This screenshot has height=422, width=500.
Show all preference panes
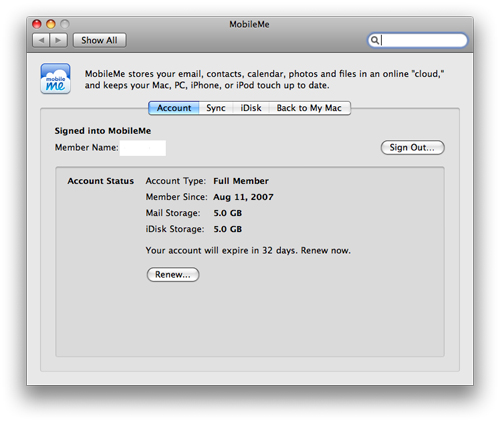point(99,40)
